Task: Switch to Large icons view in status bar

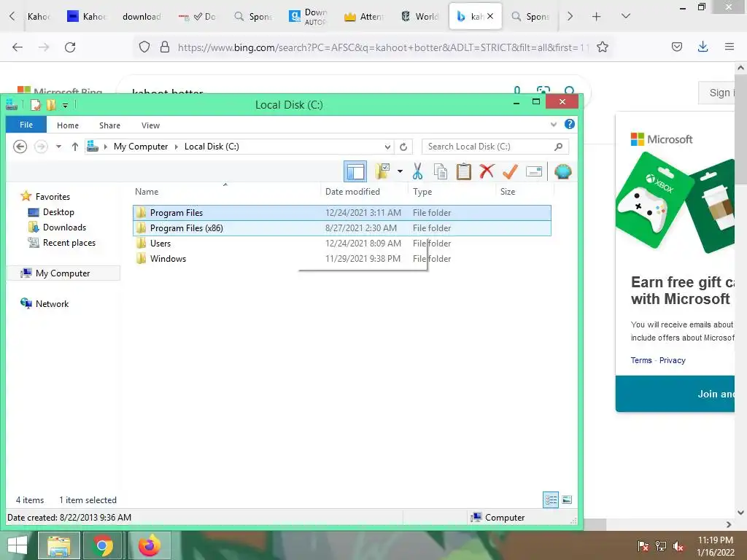Action: 566,499
